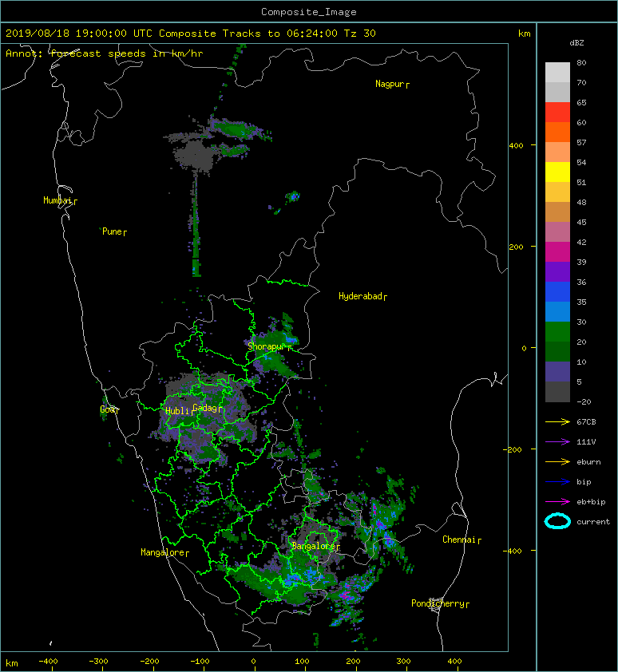Click the Goa label on the coast
This screenshot has height=672, width=618.
click(x=109, y=409)
